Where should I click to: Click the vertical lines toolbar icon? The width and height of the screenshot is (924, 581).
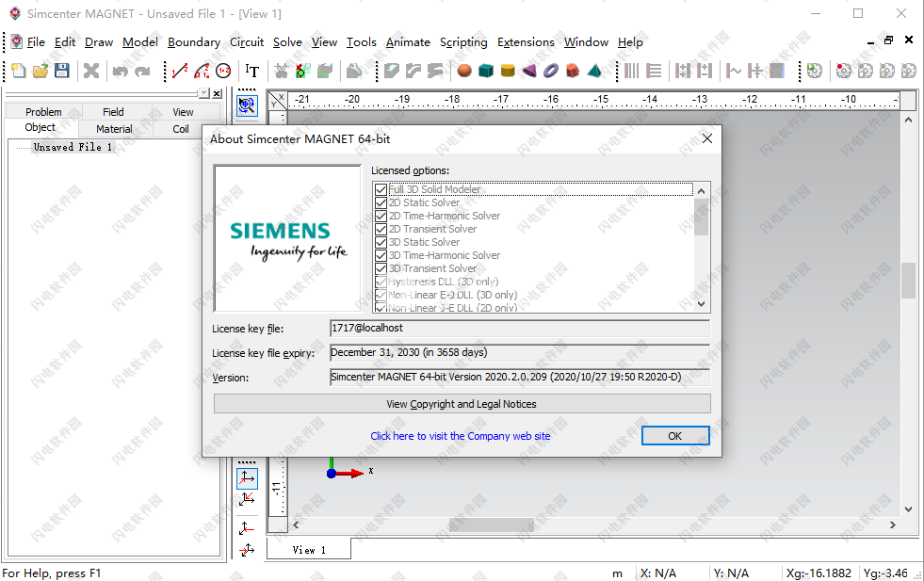[x=632, y=71]
